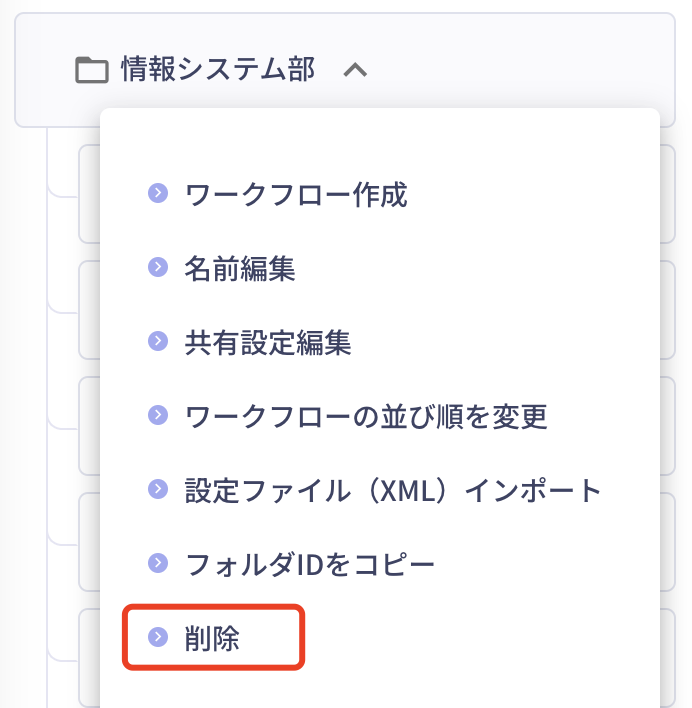Click the folder icon beside 情報システム部
This screenshot has height=708, width=692.
(x=92, y=70)
